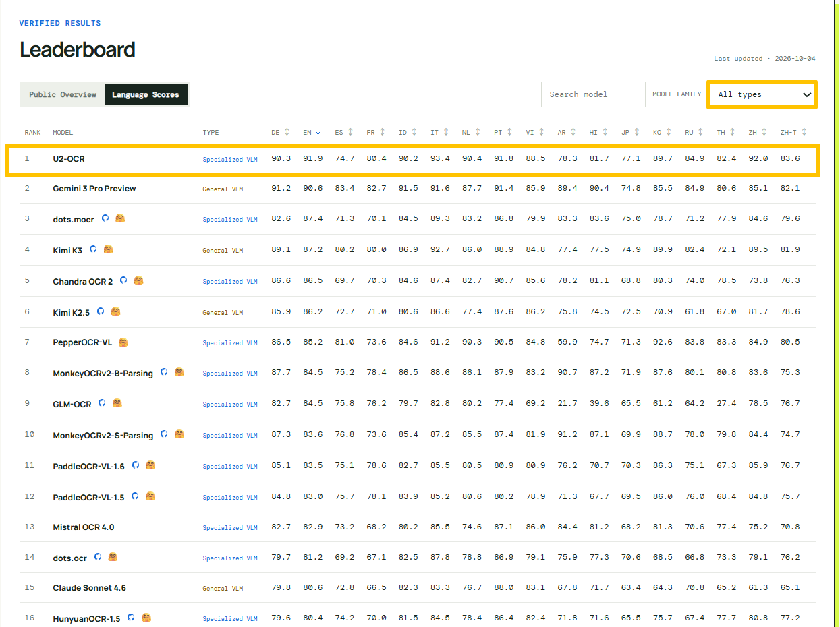Click the Hugging Face icon next to GLM-OCR

pos(117,403)
